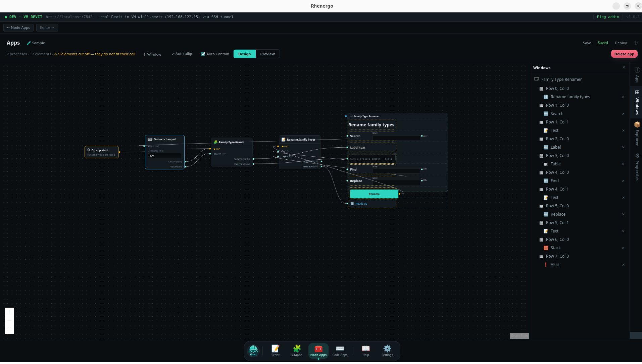Open the Windows side tab
The height and width of the screenshot is (364, 642).
tap(637, 102)
